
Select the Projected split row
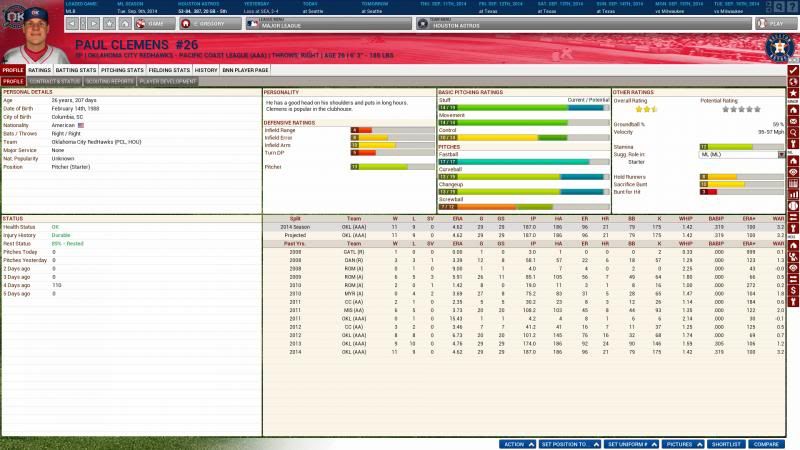coord(524,235)
